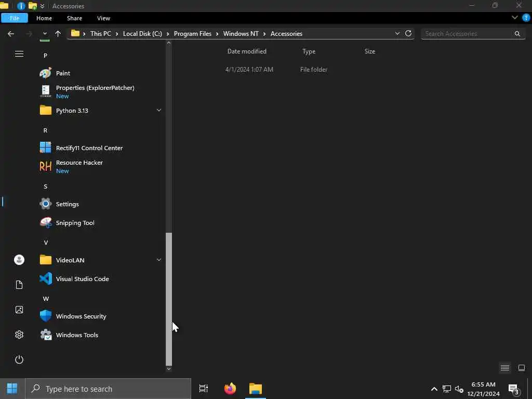Image resolution: width=532 pixels, height=399 pixels.
Task: Sort by Date modified column
Action: point(247,51)
